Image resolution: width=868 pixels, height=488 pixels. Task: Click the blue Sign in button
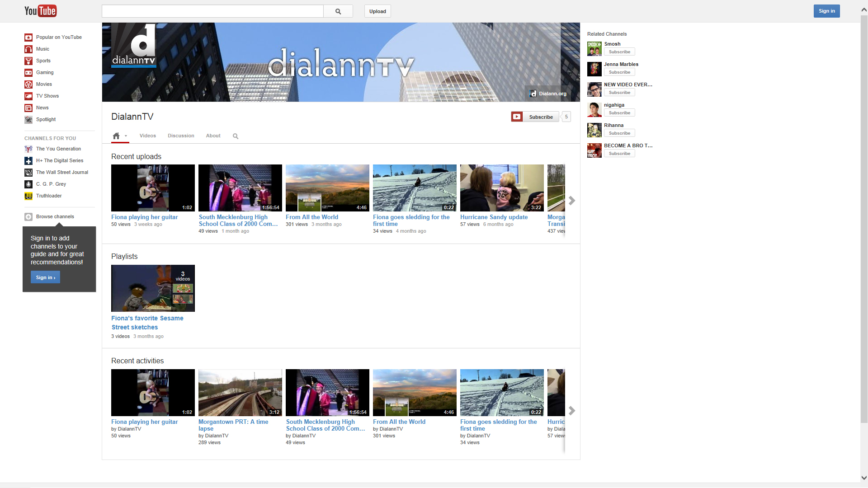tap(826, 11)
